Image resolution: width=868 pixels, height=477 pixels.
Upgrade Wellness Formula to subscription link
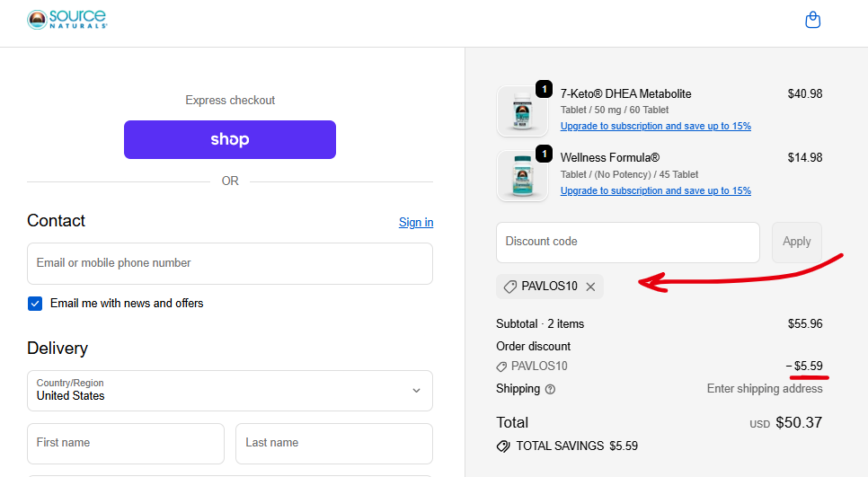click(655, 191)
